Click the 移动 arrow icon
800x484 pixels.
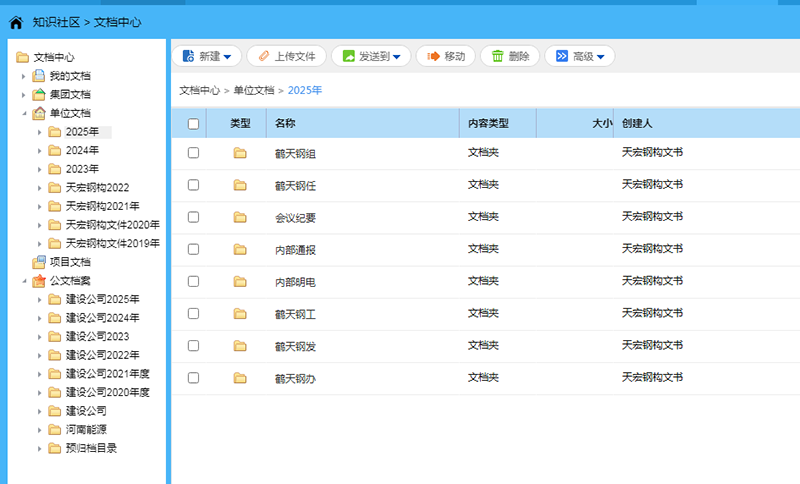click(433, 57)
